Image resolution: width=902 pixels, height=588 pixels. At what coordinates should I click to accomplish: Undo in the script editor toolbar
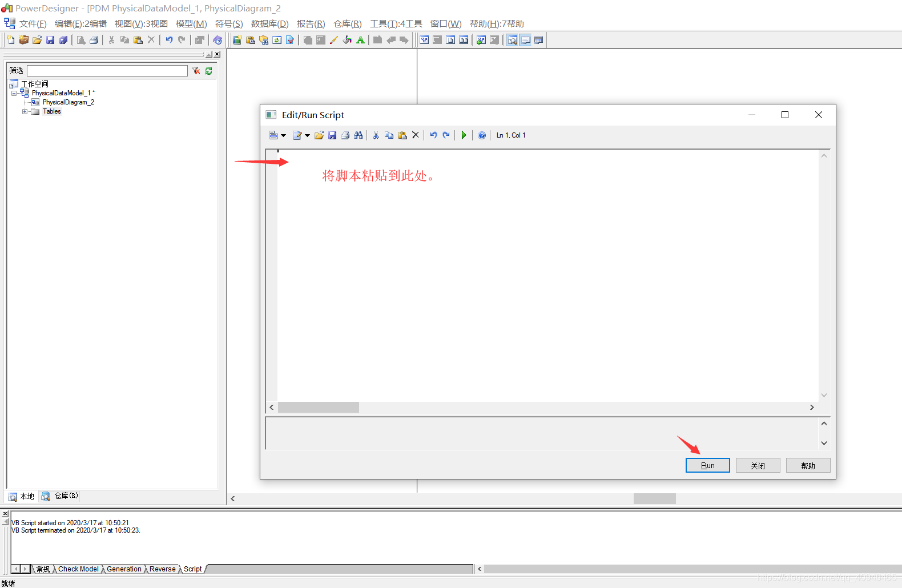(x=433, y=135)
